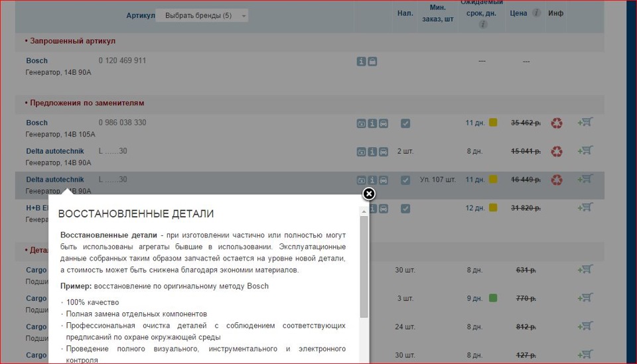Click the Инф column header
This screenshot has height=364, width=637.
556,13
